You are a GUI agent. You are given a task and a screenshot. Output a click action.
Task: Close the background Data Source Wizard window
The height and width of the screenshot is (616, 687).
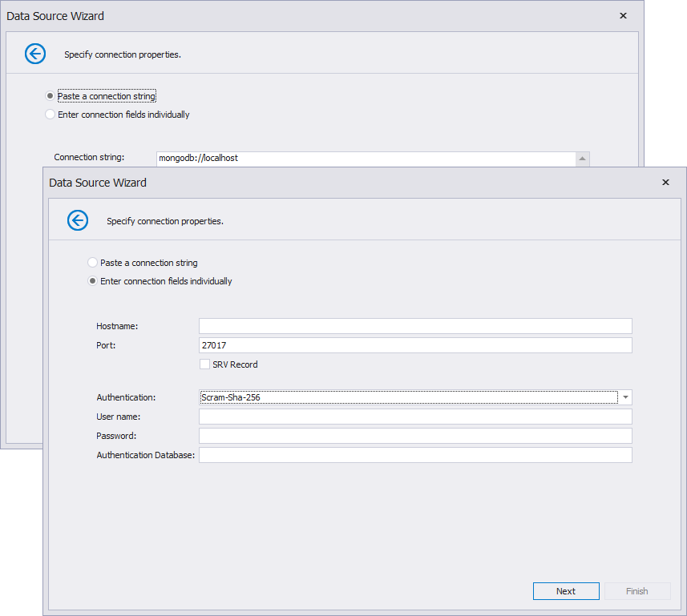(x=623, y=16)
